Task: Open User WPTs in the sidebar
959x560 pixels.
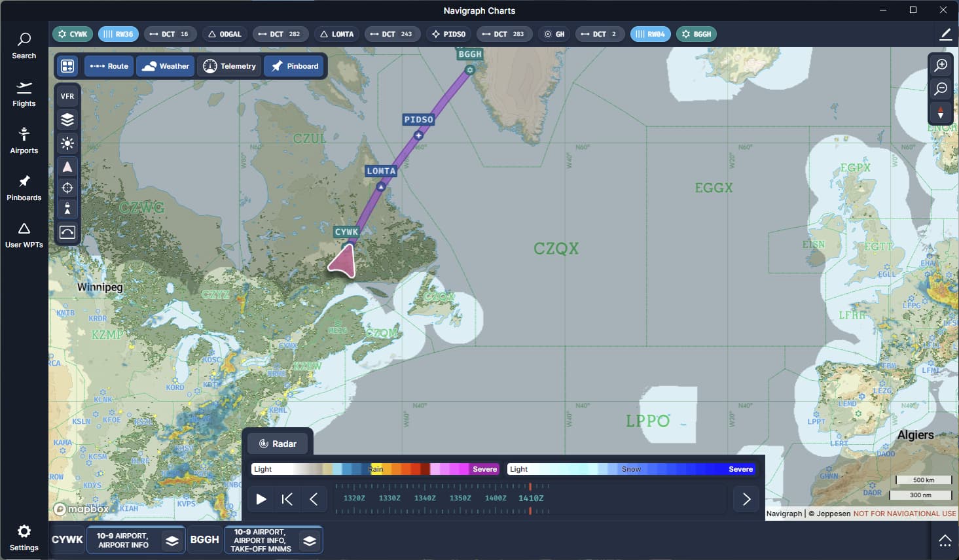Action: coord(24,235)
